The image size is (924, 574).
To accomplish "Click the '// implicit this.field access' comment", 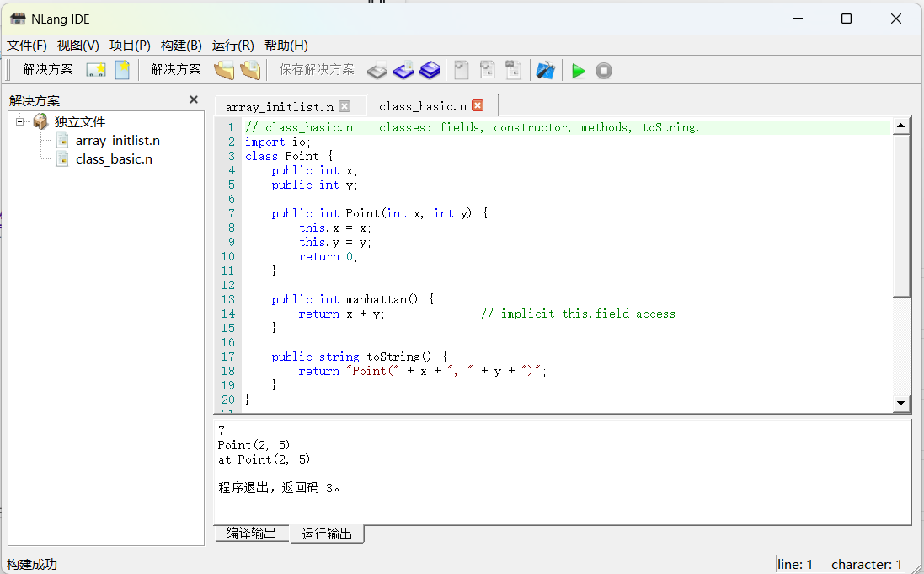I will pyautogui.click(x=578, y=314).
